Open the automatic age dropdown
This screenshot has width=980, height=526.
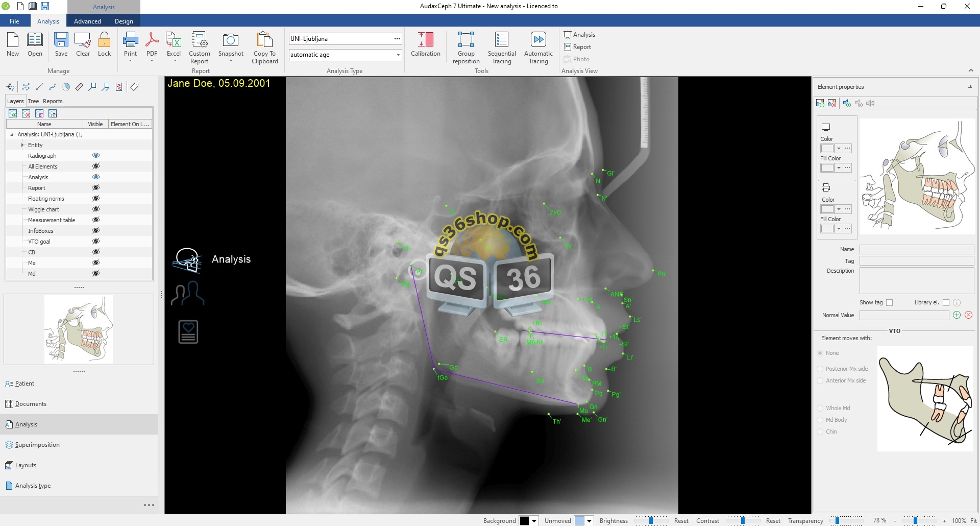point(398,55)
